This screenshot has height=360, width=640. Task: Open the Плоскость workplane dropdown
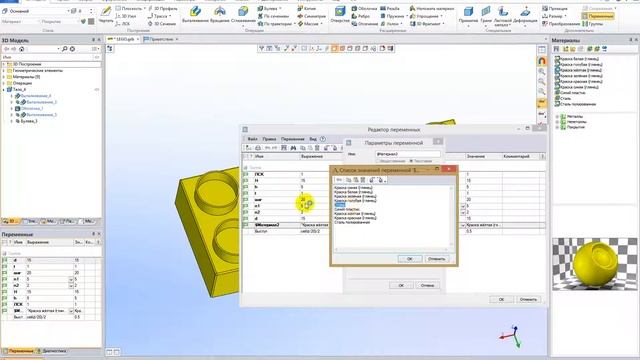[x=144, y=8]
